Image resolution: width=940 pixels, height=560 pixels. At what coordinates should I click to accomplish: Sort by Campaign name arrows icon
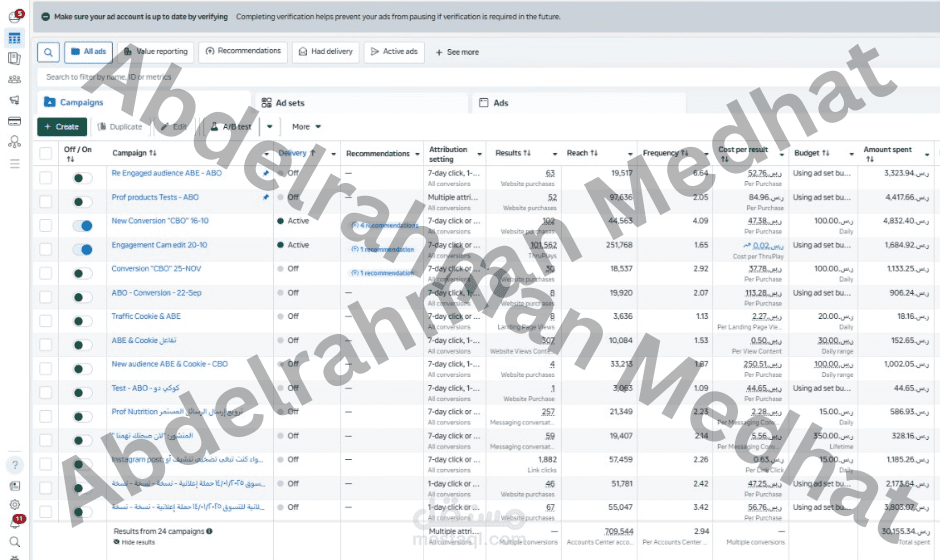(x=153, y=153)
